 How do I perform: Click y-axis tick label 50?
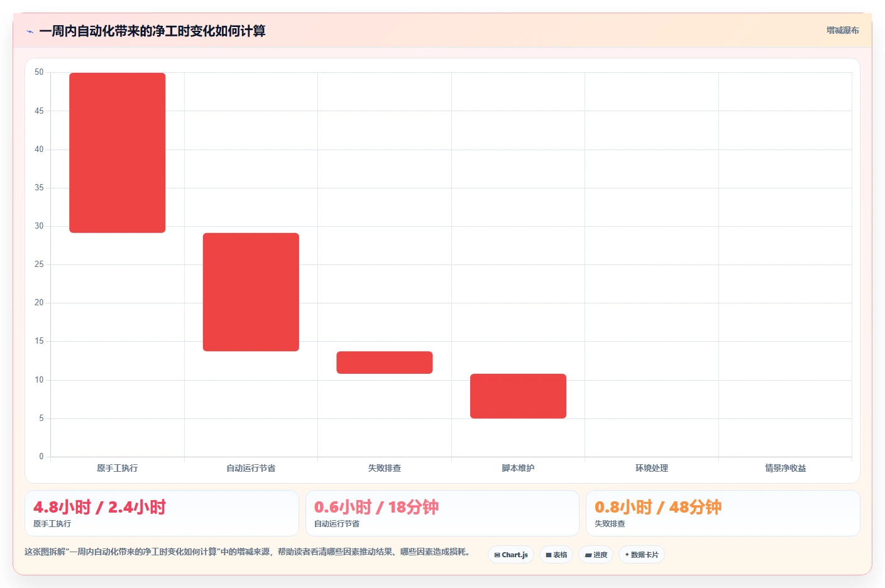tap(39, 72)
